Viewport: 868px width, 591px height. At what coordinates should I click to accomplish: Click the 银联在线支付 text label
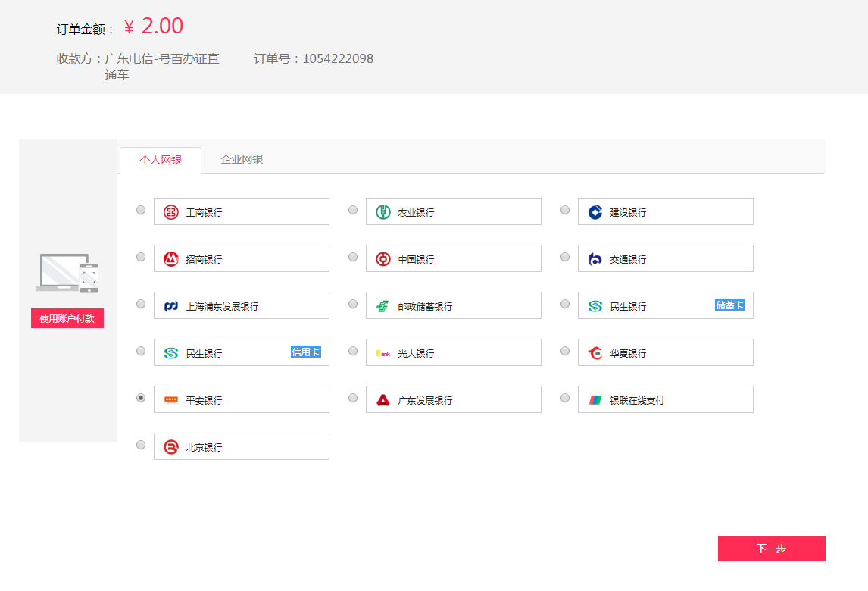coord(637,401)
